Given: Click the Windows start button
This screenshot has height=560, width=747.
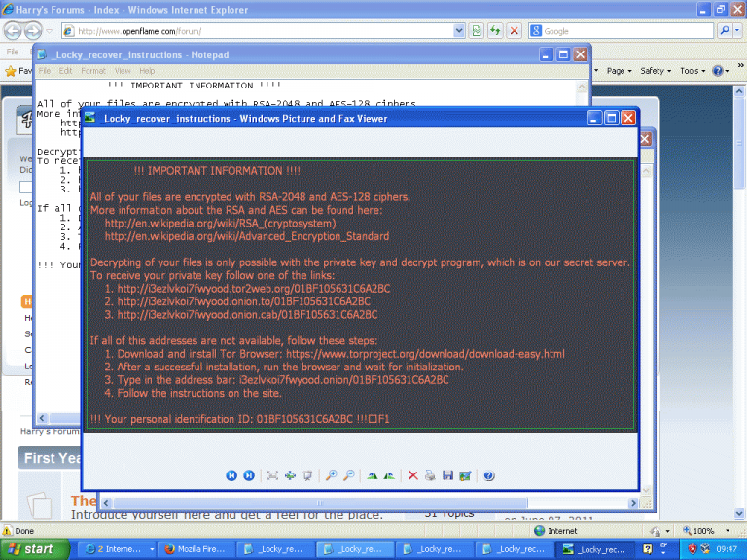Looking at the screenshot, I should click(x=34, y=549).
